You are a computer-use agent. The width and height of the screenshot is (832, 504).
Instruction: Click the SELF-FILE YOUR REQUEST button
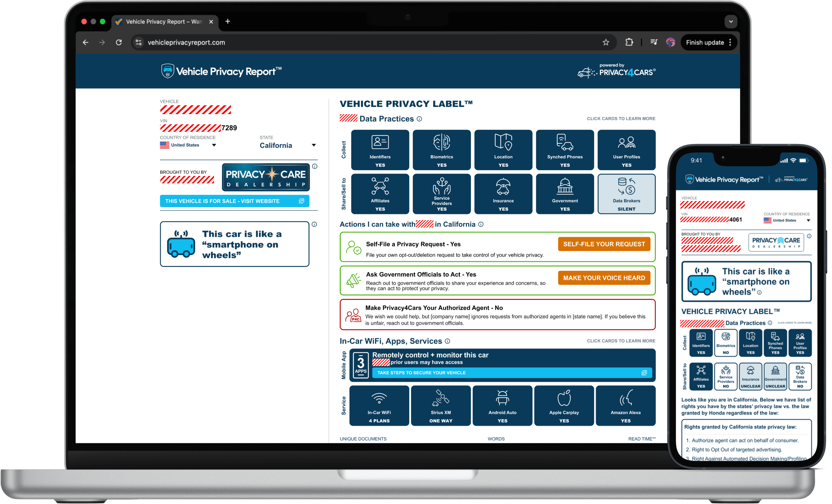pyautogui.click(x=604, y=244)
